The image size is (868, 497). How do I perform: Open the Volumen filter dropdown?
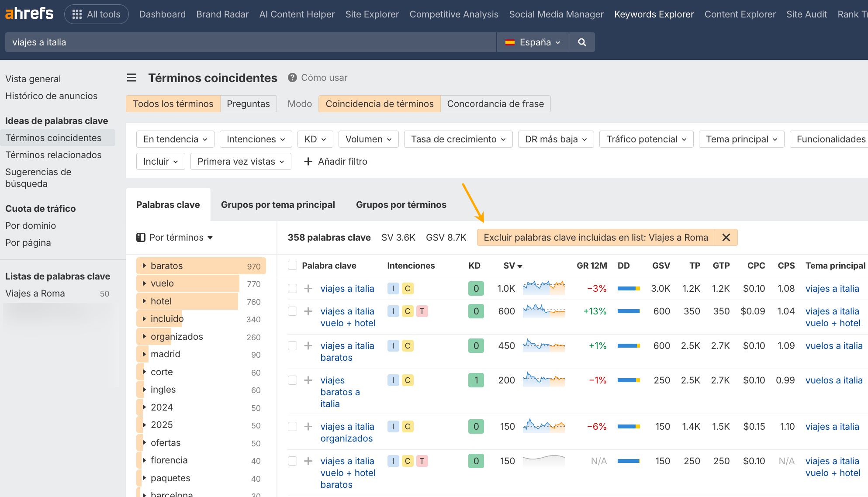point(368,139)
